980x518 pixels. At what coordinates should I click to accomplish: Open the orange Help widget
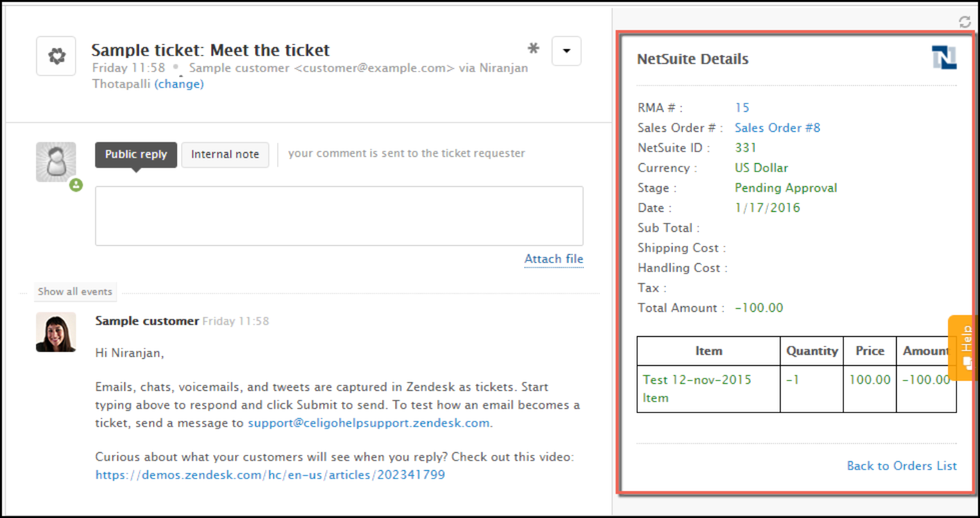pos(963,348)
